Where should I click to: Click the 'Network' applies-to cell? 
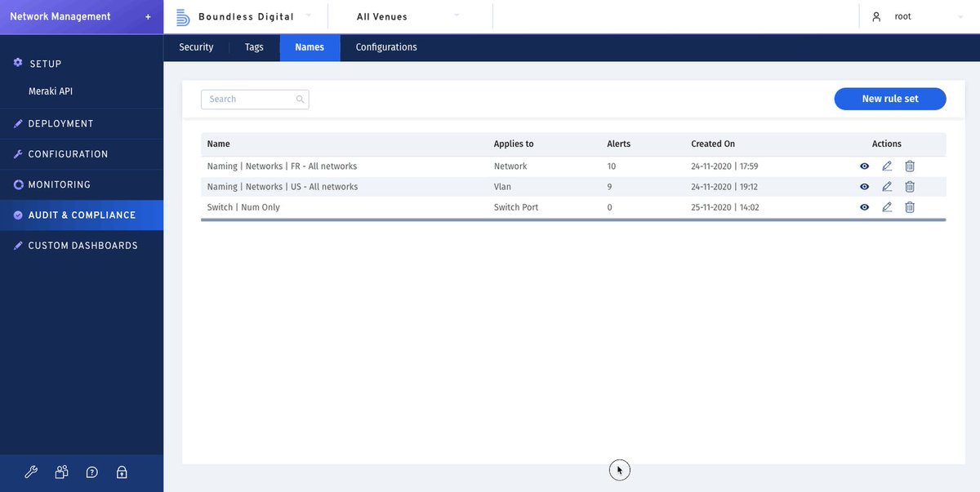click(x=510, y=166)
